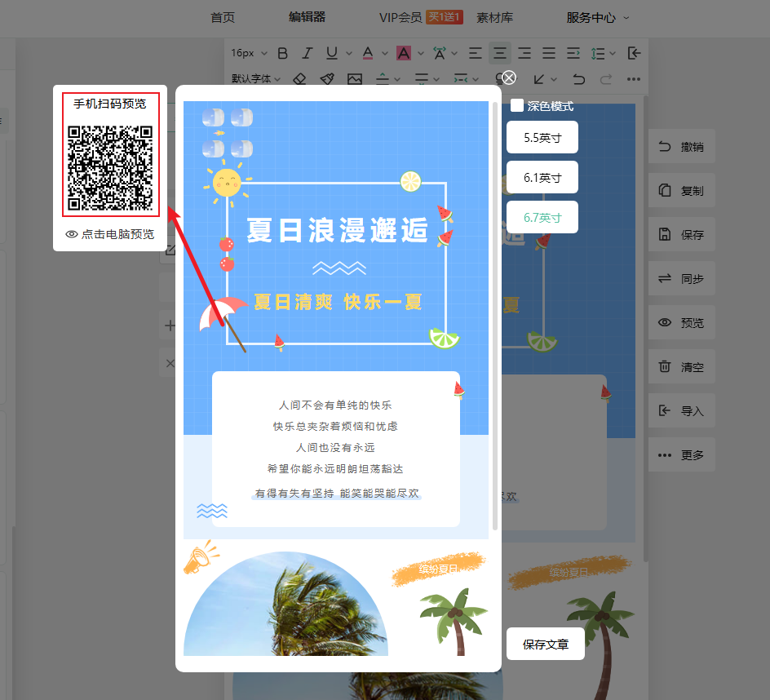
Task: Click the 预览 sidebar button
Action: click(682, 322)
